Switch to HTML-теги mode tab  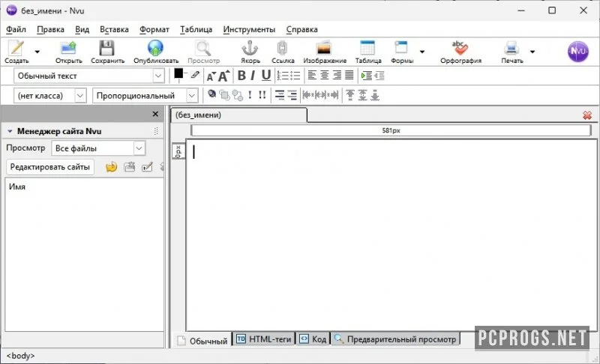pyautogui.click(x=263, y=339)
